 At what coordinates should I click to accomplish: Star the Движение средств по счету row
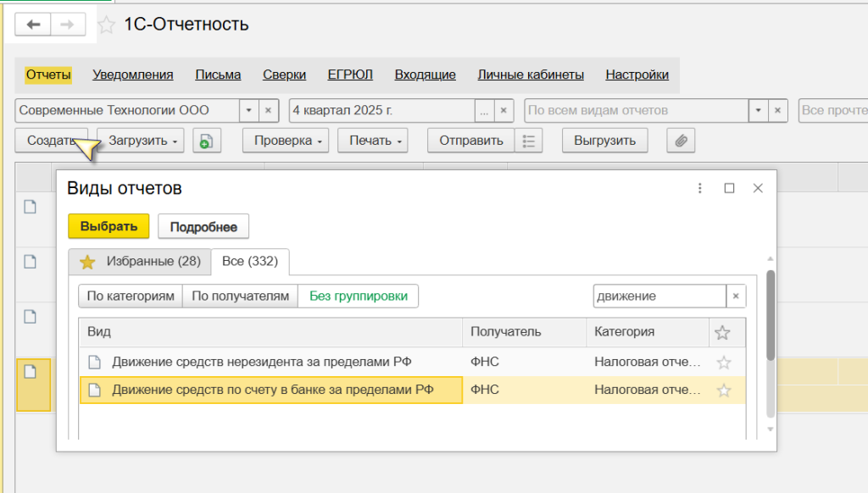(724, 391)
